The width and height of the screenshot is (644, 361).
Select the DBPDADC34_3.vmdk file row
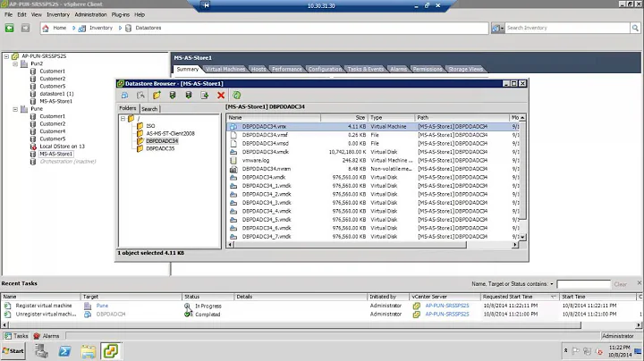372,203
